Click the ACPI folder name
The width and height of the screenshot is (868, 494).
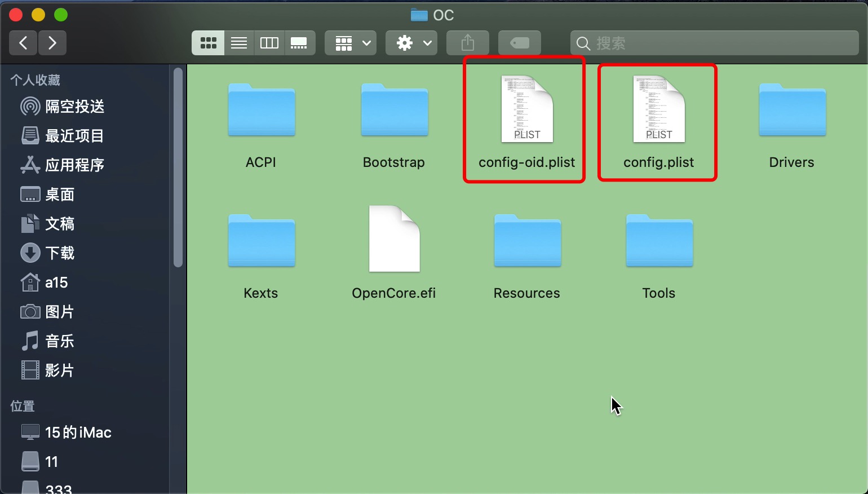pos(261,162)
